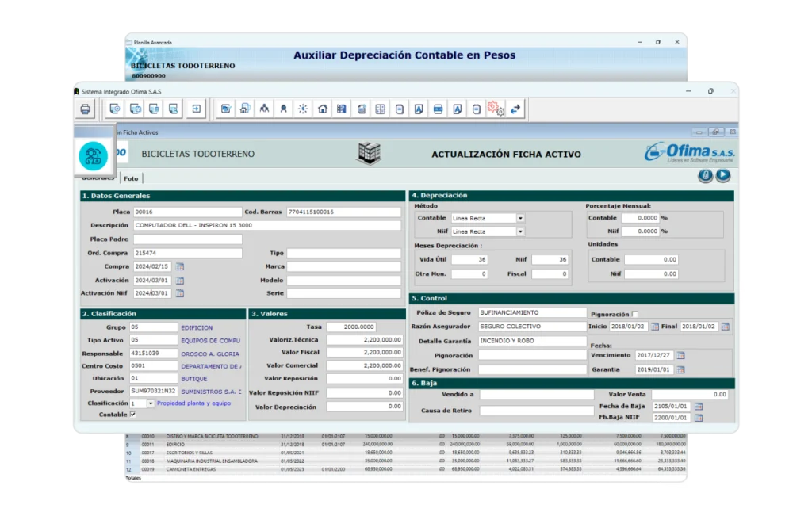Viewport: 812px width, 520px height.
Task: Open calendar next to Final date
Action: 725,327
